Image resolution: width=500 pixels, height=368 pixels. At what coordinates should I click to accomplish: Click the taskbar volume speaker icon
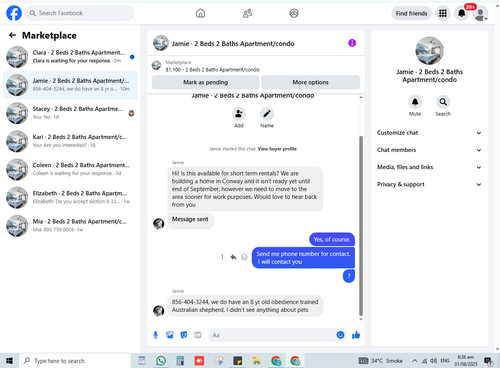tap(433, 361)
